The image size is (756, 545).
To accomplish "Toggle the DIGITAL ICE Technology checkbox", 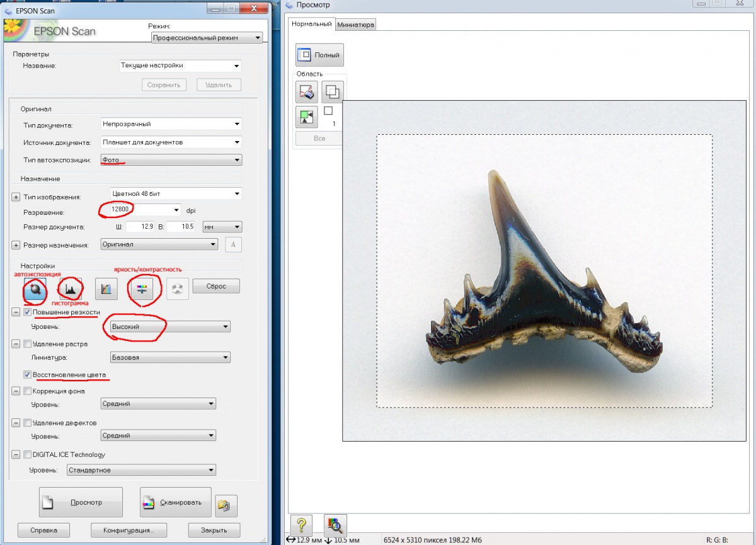I will pos(28,454).
